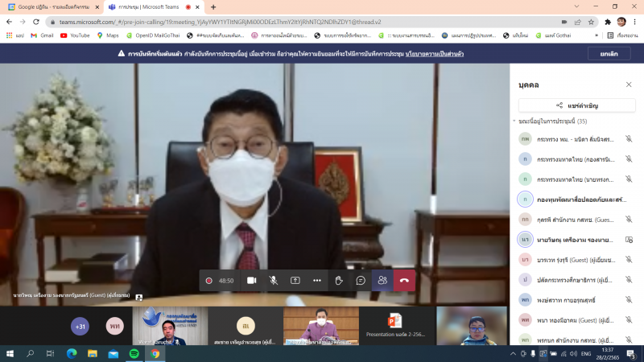This screenshot has height=362, width=644.
Task: Close the Google Calendar browser tab
Action: click(x=97, y=7)
